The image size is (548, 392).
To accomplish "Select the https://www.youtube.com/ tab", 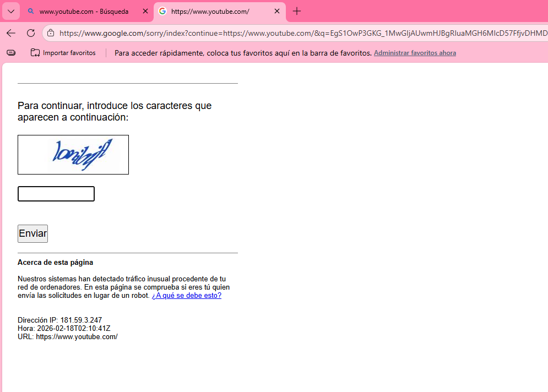I will (220, 12).
